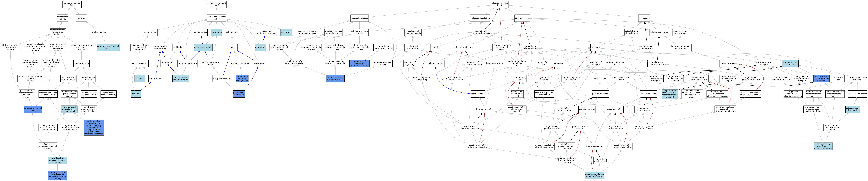Select the 'protein secretion' node
This screenshot has height=181, width=868.
point(615,109)
